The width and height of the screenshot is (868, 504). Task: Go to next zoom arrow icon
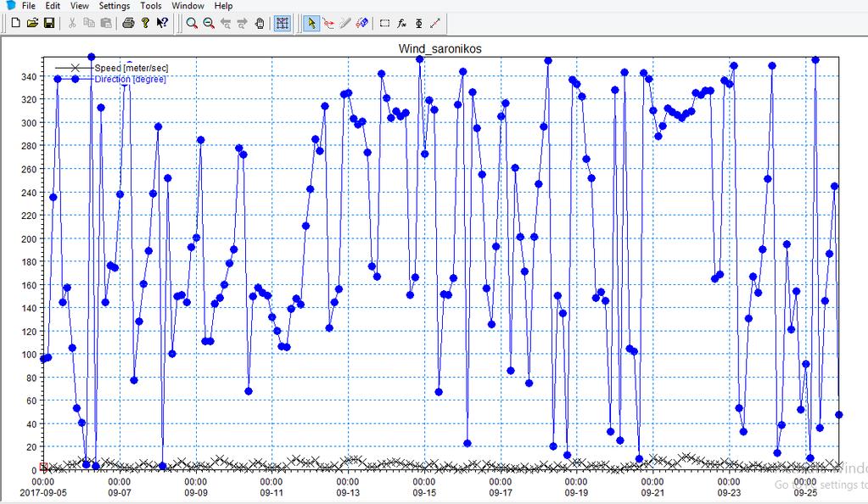pyautogui.click(x=242, y=23)
